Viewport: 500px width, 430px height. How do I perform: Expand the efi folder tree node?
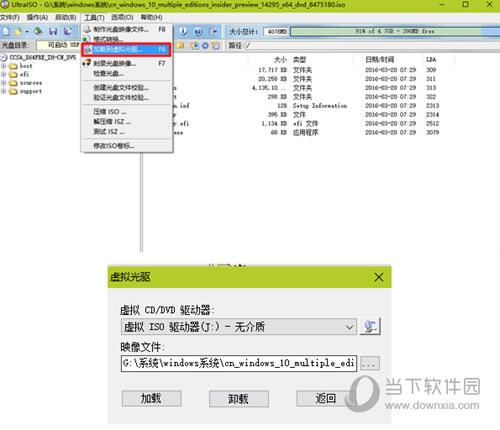[x=3, y=74]
